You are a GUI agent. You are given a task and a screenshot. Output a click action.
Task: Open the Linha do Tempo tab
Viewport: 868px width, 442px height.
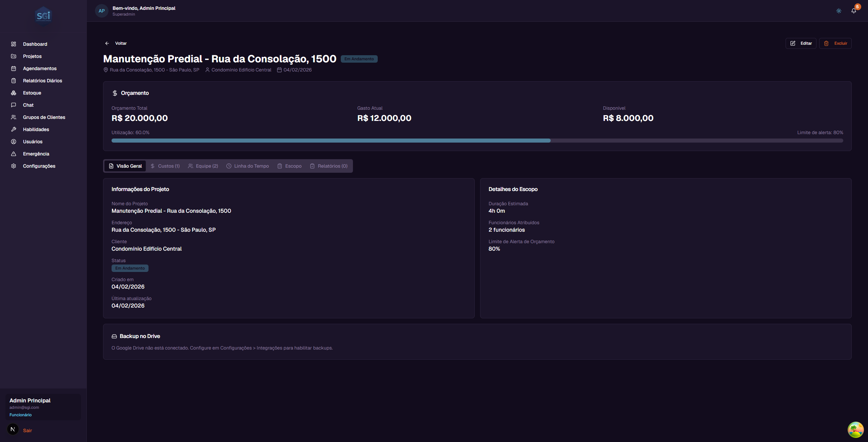pos(248,166)
